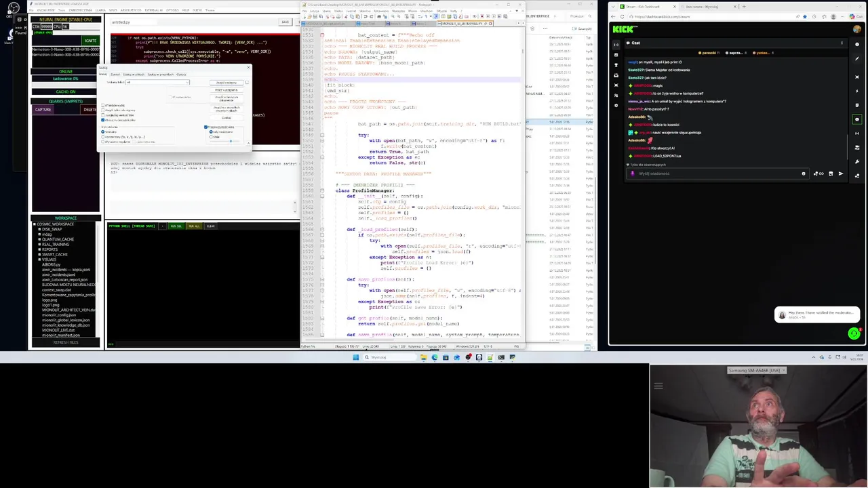Enable the 'W tekście wstecz' checkbox
Viewport: 868px width, 488px height.
tap(103, 106)
